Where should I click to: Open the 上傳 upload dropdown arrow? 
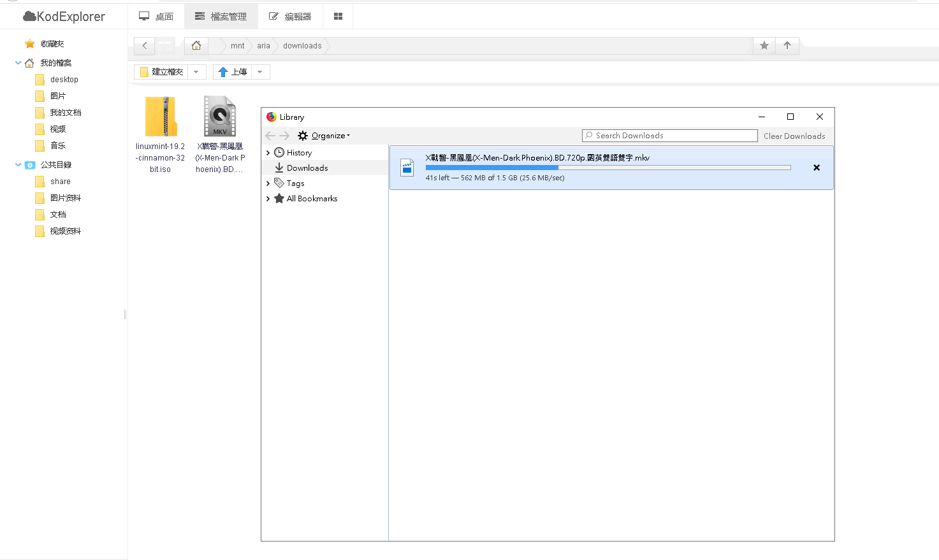pos(260,72)
